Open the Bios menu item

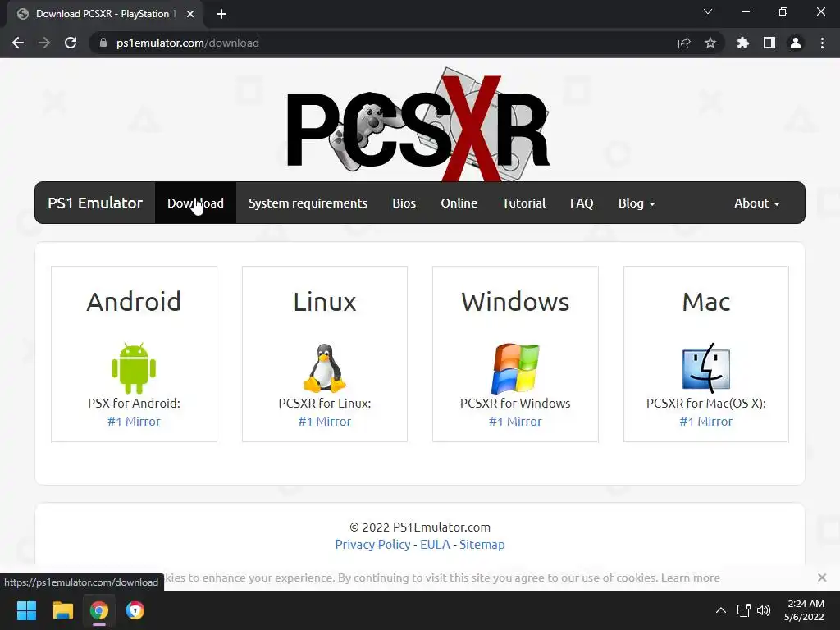pyautogui.click(x=404, y=203)
